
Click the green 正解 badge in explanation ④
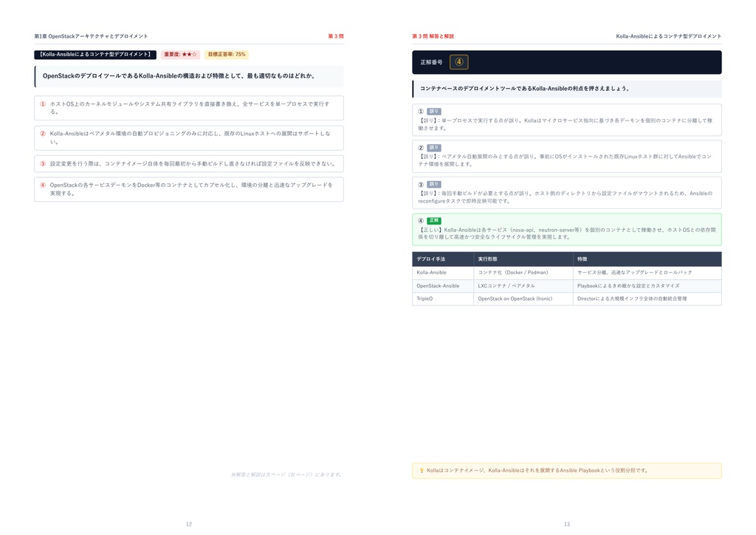click(434, 220)
